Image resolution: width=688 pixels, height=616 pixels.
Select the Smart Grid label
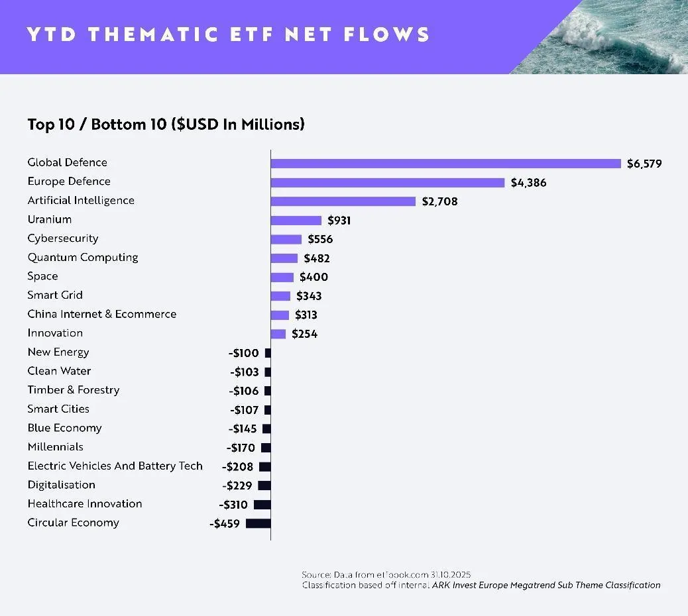pos(55,295)
